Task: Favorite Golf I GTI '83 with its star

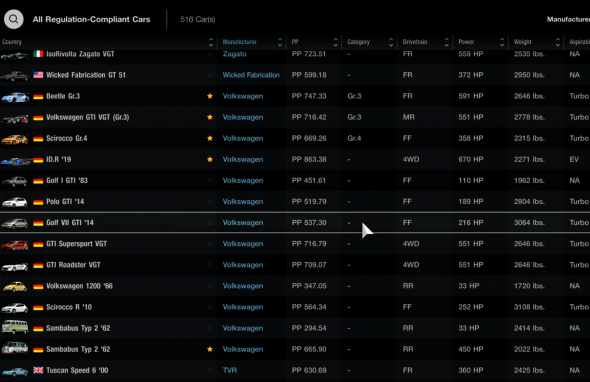Action: (210, 180)
